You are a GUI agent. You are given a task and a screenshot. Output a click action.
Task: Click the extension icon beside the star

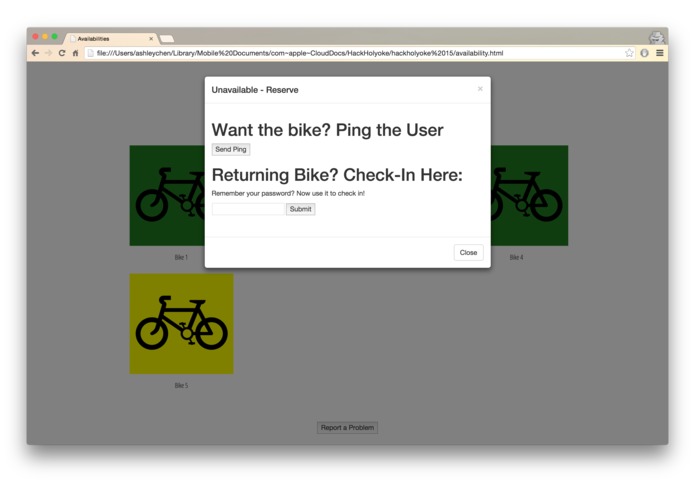pos(644,53)
